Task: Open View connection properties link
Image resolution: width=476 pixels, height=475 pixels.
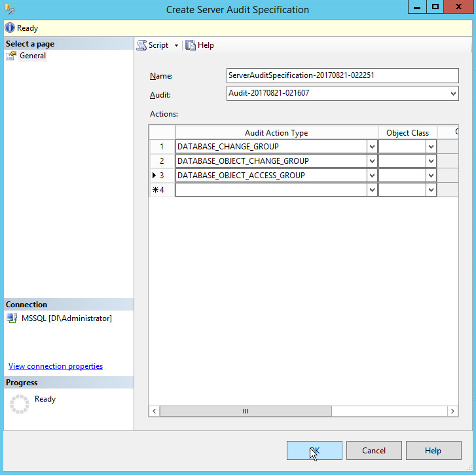Action: coord(56,366)
